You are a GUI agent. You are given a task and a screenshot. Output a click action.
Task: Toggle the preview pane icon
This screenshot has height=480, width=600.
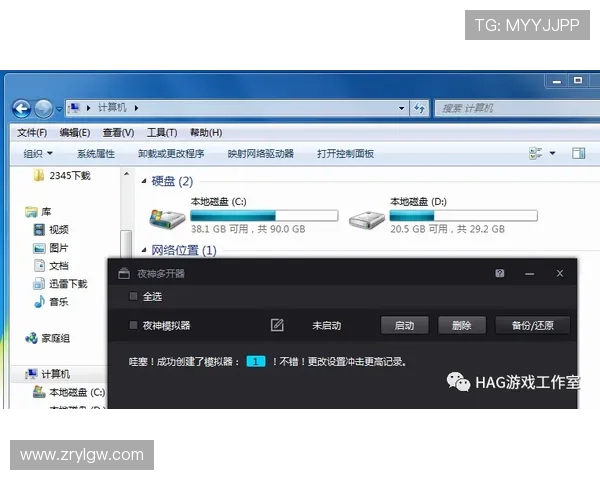(579, 153)
